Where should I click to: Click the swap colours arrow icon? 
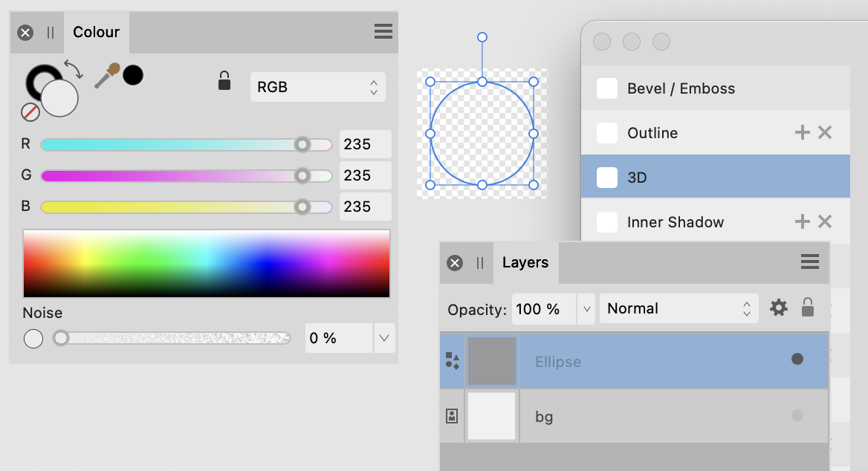coord(74,69)
